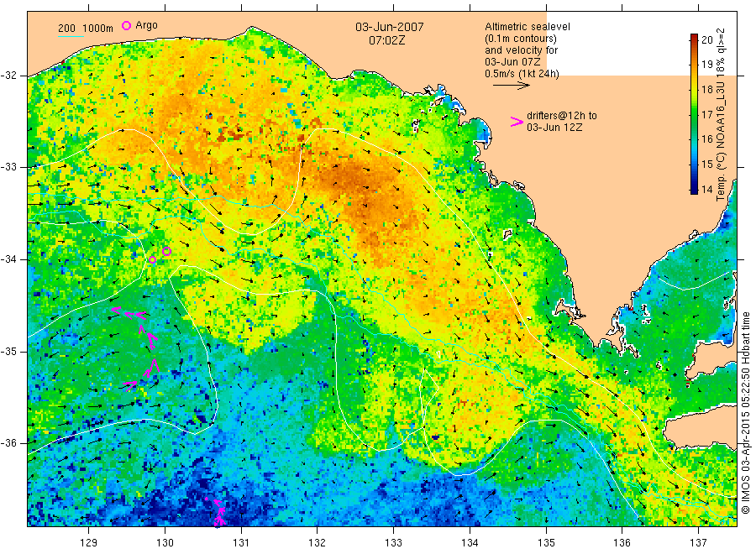Click the 'Altimetric sealevel' text
This screenshot has width=756, height=554.
click(528, 27)
